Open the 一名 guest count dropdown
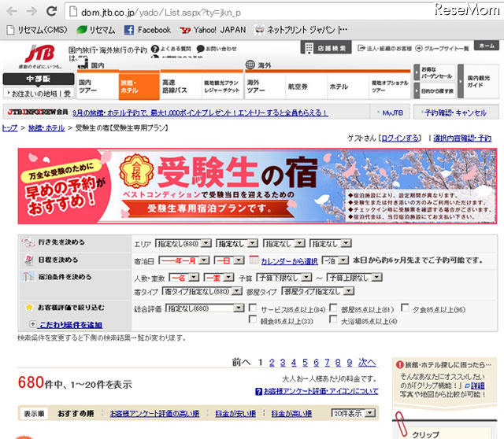 point(183,277)
